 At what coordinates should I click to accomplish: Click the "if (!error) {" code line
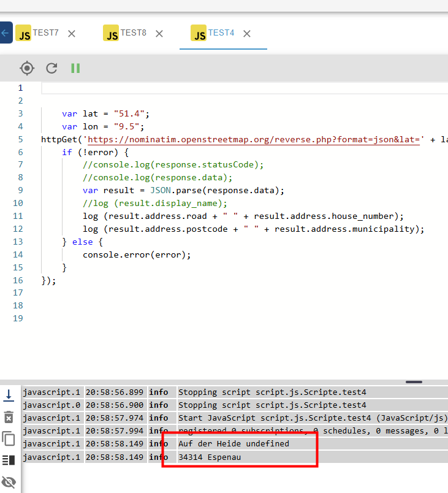coord(95,152)
